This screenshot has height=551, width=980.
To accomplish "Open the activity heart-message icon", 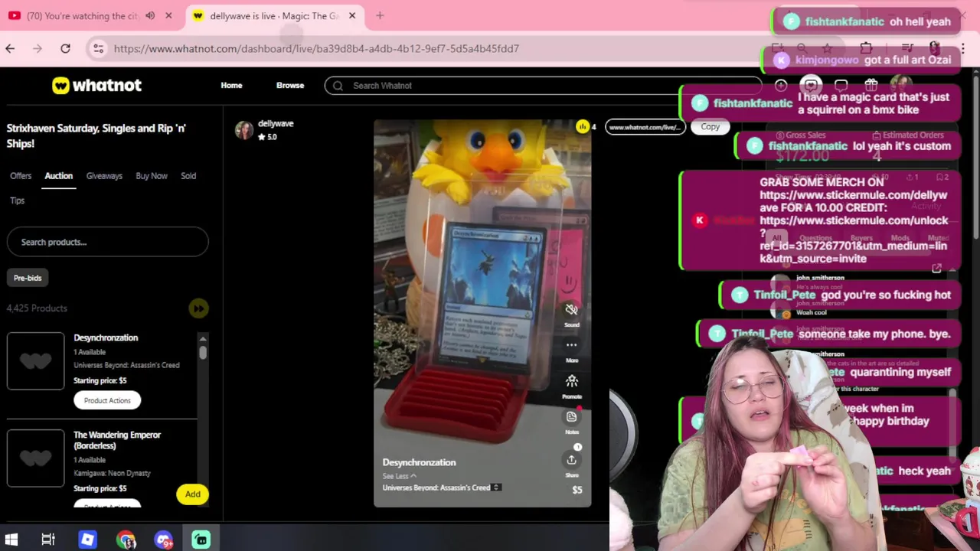I will pyautogui.click(x=811, y=86).
